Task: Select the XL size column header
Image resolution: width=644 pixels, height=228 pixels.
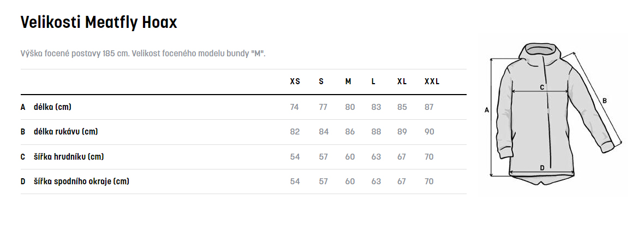Action: 402,81
